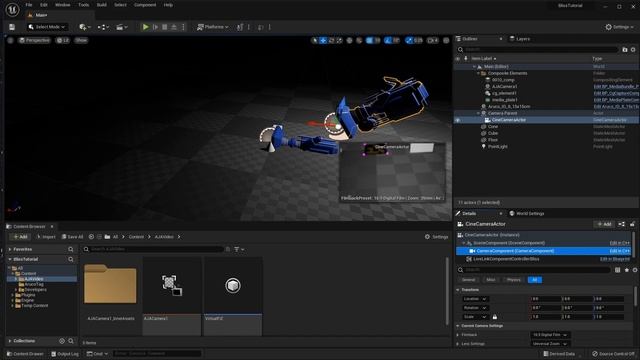This screenshot has width=640, height=360.
Task: Open the Cinematics clapperboard toolbar menu
Action: tap(121, 27)
